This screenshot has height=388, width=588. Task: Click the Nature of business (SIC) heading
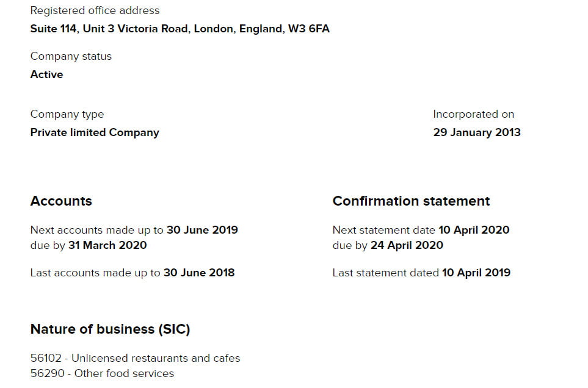click(111, 329)
